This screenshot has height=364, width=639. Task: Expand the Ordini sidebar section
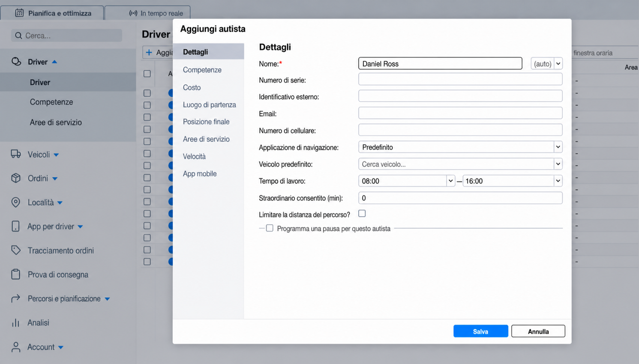coord(55,179)
